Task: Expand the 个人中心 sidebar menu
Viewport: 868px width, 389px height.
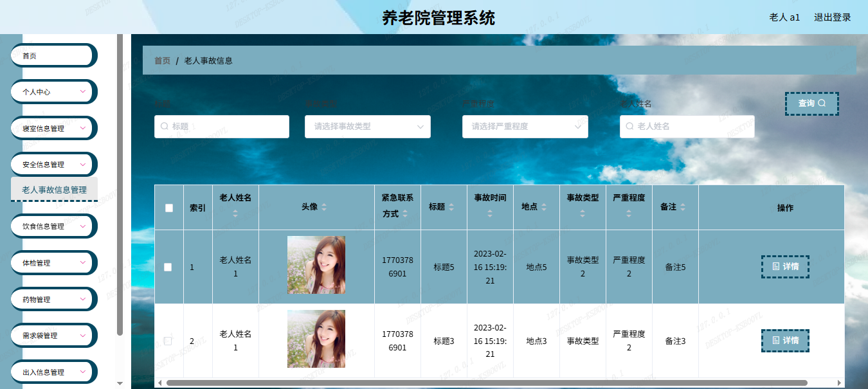Action: [54, 92]
